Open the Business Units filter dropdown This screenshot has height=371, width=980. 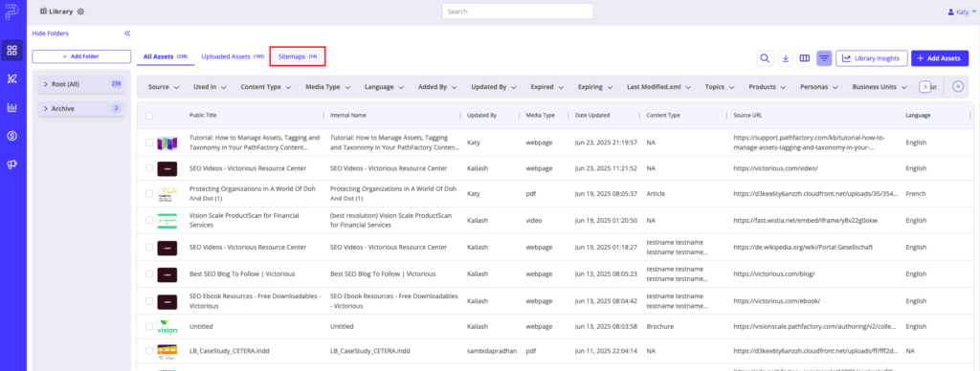[x=880, y=87]
